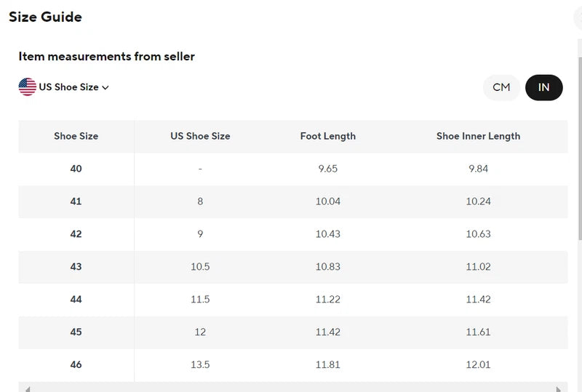Image resolution: width=582 pixels, height=392 pixels.
Task: Select the size 46 row label
Action: pyautogui.click(x=76, y=365)
